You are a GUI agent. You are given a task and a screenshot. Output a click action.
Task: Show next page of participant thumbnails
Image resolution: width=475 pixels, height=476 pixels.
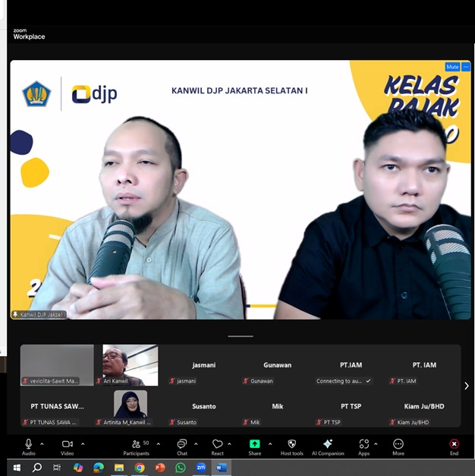(x=466, y=386)
